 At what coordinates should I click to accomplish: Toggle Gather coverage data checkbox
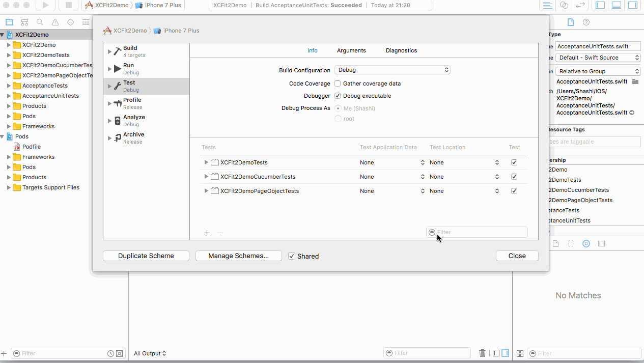click(x=338, y=83)
